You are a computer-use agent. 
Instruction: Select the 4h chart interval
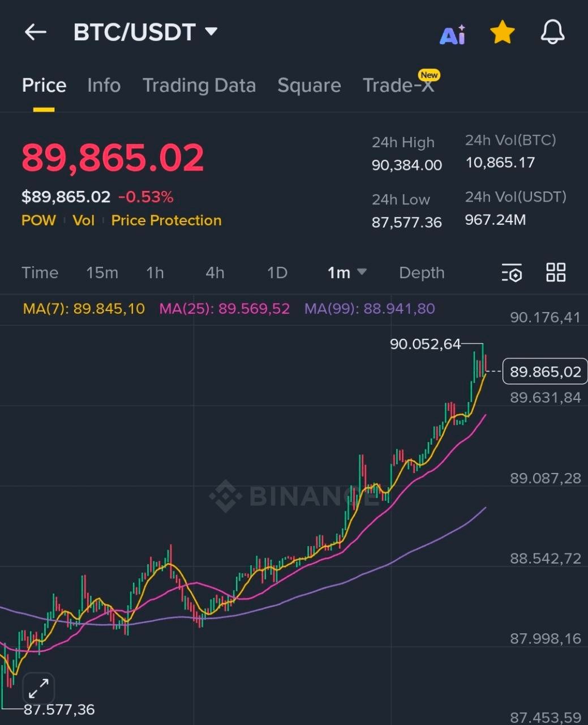(214, 273)
